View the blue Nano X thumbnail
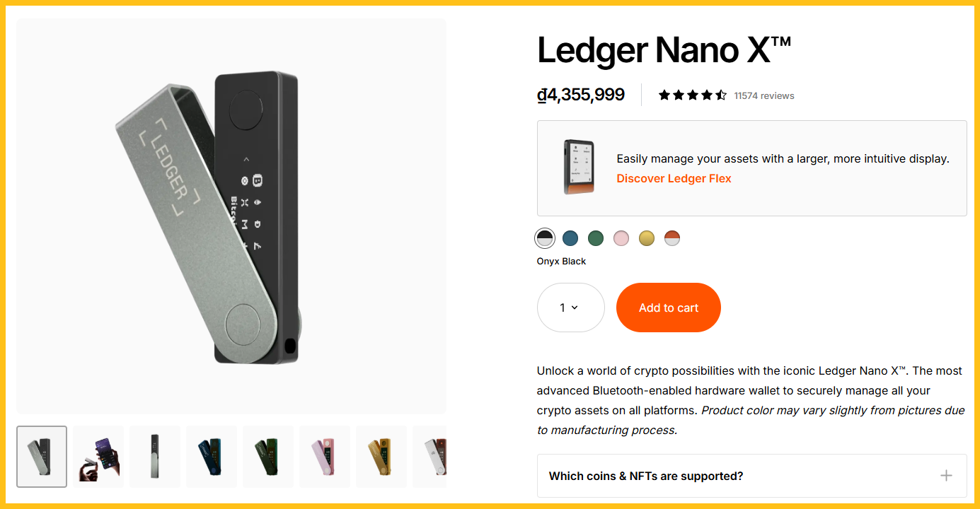 click(211, 457)
